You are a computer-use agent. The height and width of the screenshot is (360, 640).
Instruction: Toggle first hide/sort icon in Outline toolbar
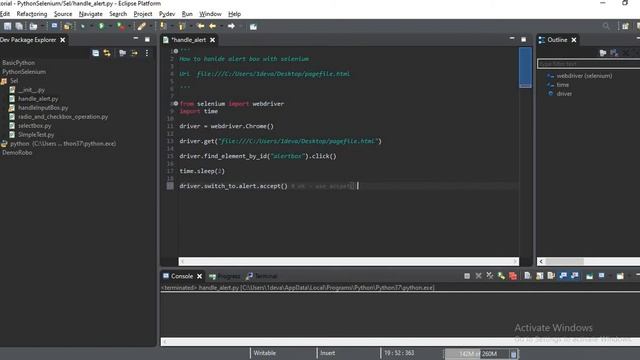click(602, 53)
